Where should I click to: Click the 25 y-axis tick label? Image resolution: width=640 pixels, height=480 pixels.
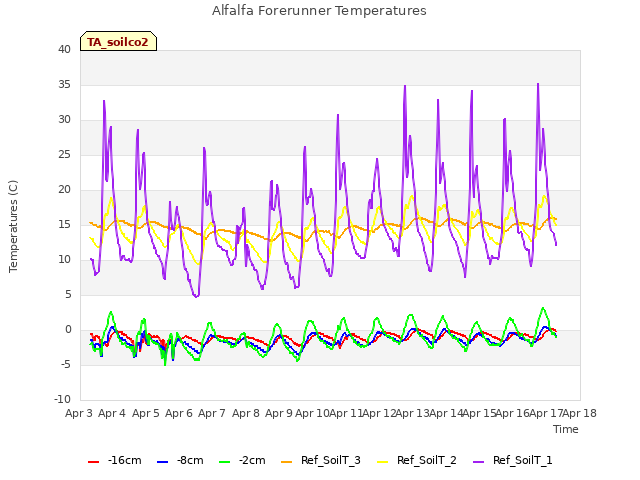pos(64,155)
